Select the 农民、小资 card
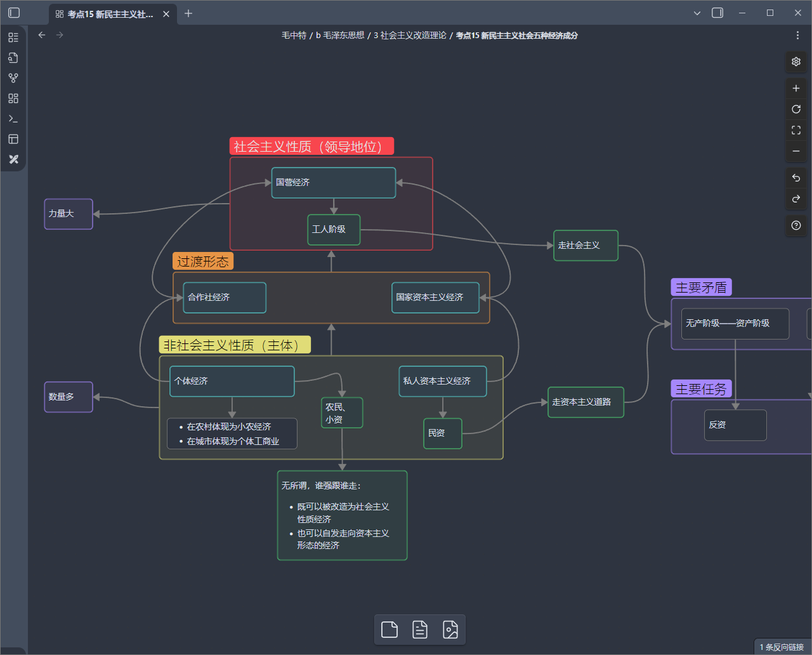This screenshot has height=655, width=812. pyautogui.click(x=342, y=413)
